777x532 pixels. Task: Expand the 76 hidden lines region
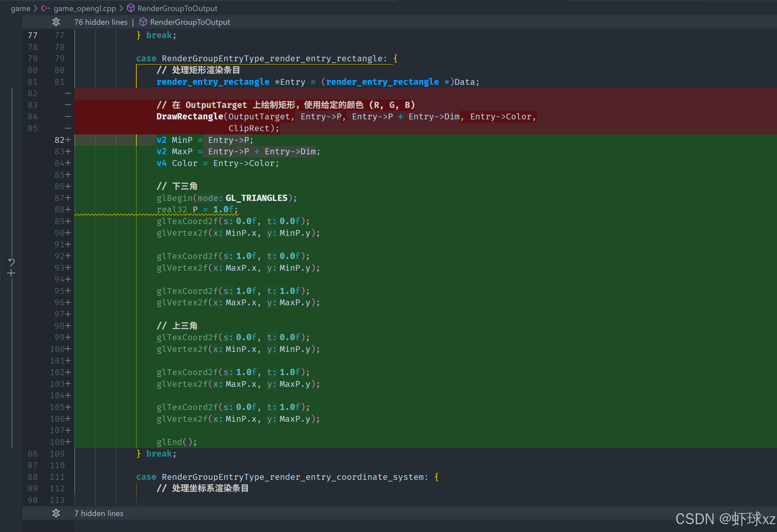pos(101,22)
